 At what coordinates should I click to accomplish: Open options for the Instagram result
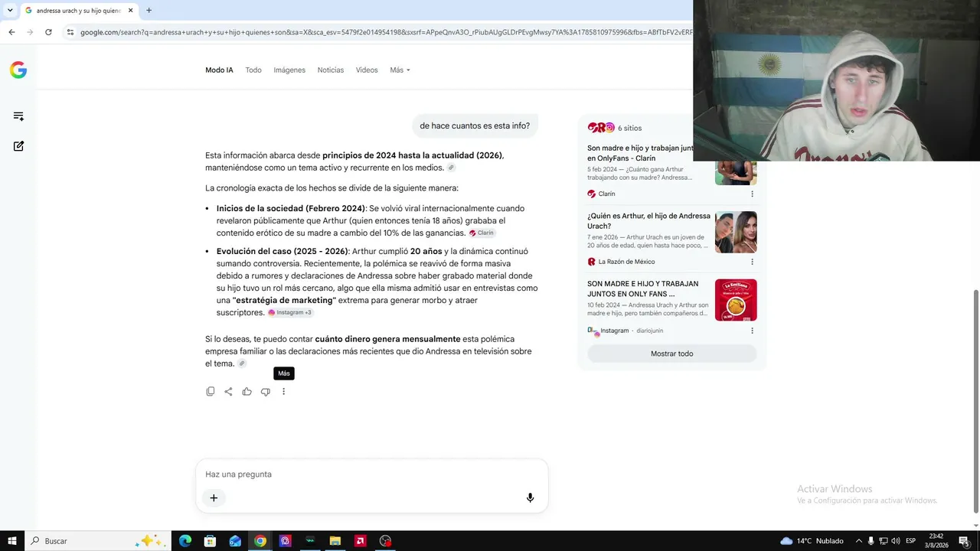click(x=752, y=331)
